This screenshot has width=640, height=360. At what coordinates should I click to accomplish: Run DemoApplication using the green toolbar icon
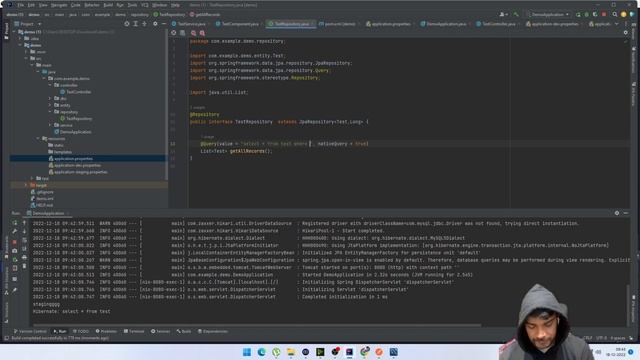point(578,14)
